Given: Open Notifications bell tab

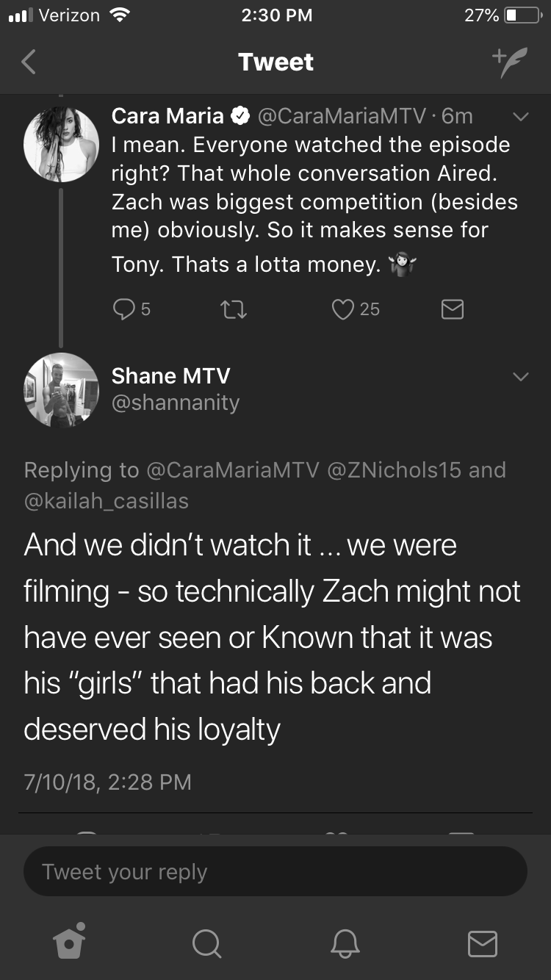Looking at the screenshot, I should (x=345, y=943).
